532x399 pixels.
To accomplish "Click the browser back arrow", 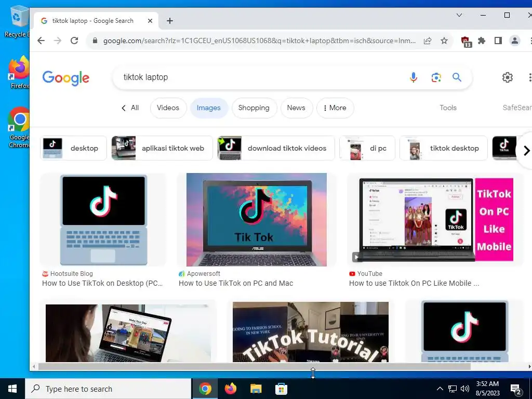I will point(41,41).
